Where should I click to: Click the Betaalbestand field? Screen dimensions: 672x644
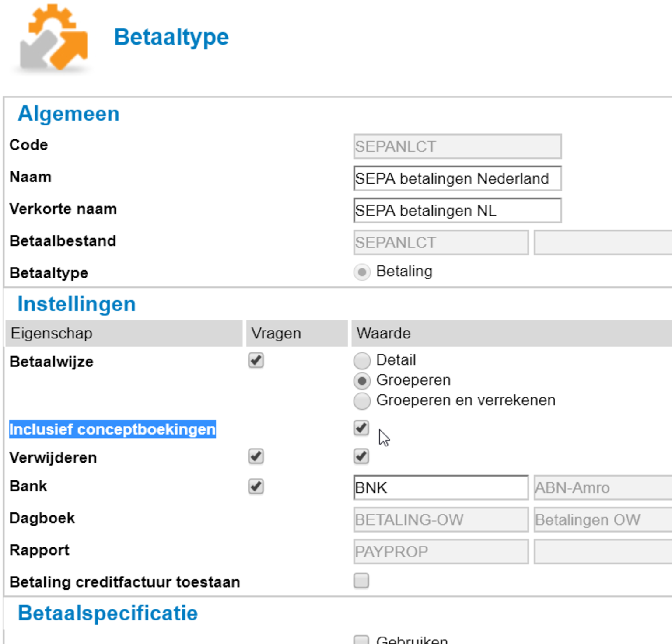click(x=441, y=243)
